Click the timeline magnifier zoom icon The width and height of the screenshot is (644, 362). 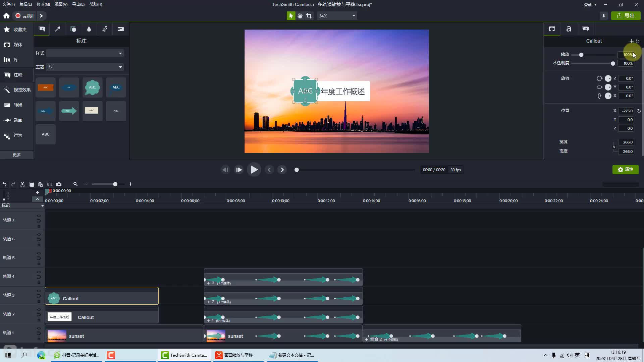tap(75, 184)
